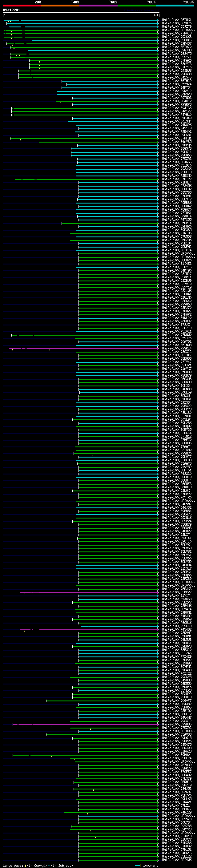
Task: Select hit UniRef100_Q895Z0
Action: [x=177, y=819]
